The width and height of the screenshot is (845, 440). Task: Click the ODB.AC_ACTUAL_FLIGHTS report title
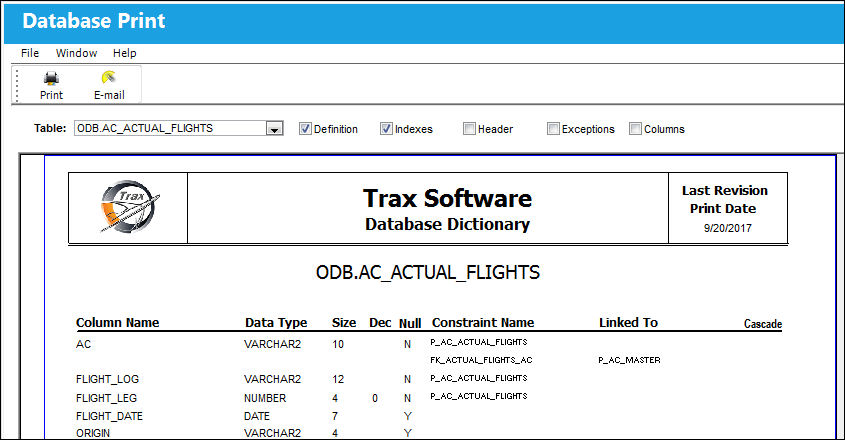click(x=428, y=272)
